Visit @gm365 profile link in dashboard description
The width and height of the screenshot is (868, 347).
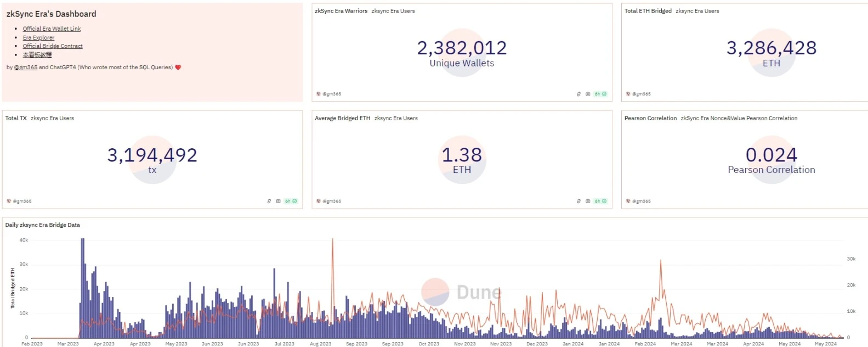(x=26, y=68)
